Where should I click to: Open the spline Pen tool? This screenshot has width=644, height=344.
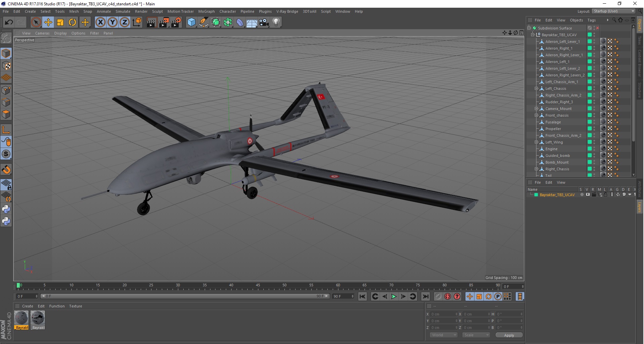pos(203,22)
